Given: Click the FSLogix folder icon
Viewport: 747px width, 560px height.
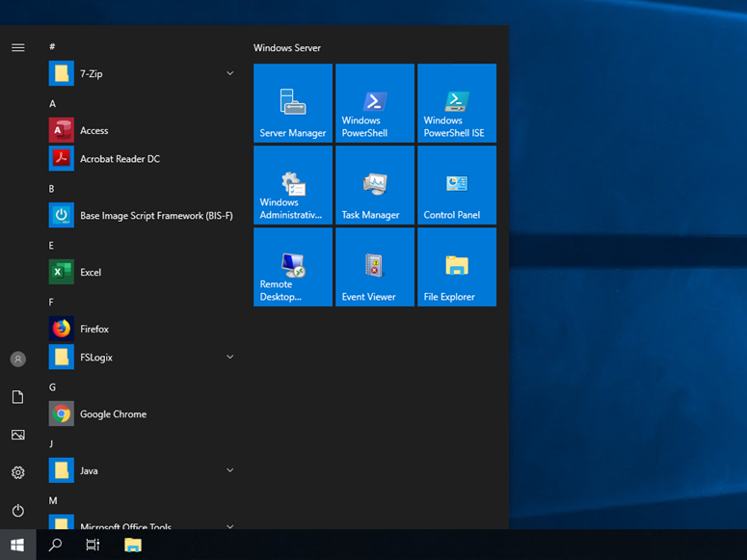Looking at the screenshot, I should pos(62,357).
